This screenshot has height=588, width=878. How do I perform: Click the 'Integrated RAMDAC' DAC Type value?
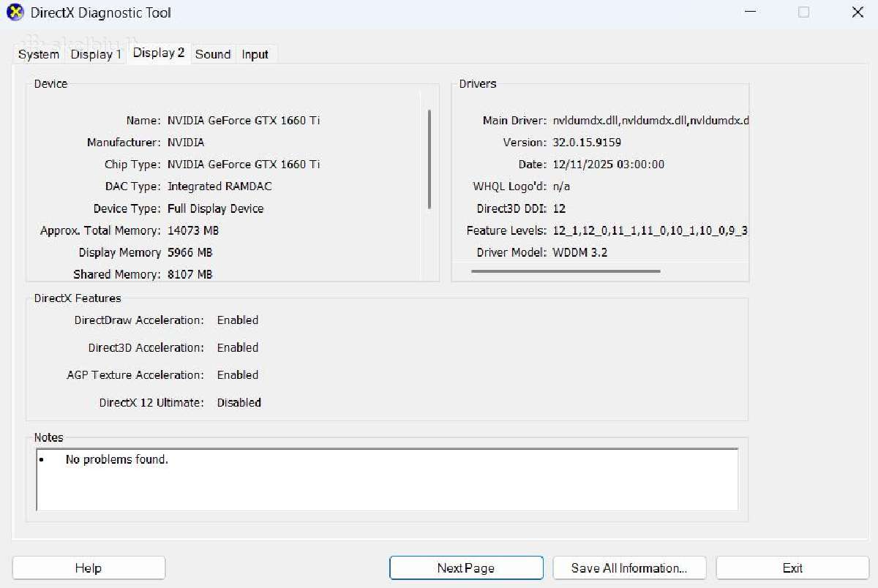tap(219, 186)
